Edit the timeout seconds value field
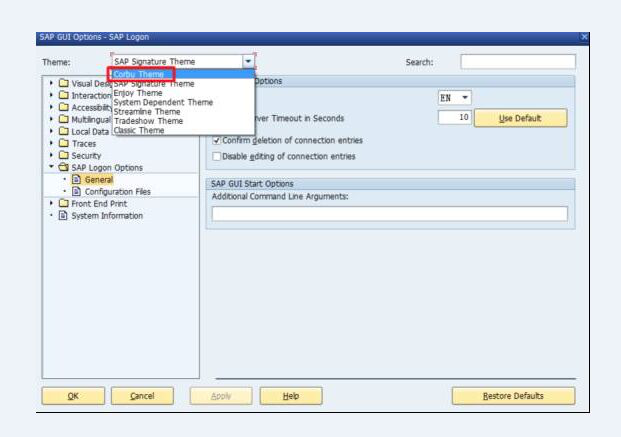This screenshot has height=437, width=621. pyautogui.click(x=455, y=117)
